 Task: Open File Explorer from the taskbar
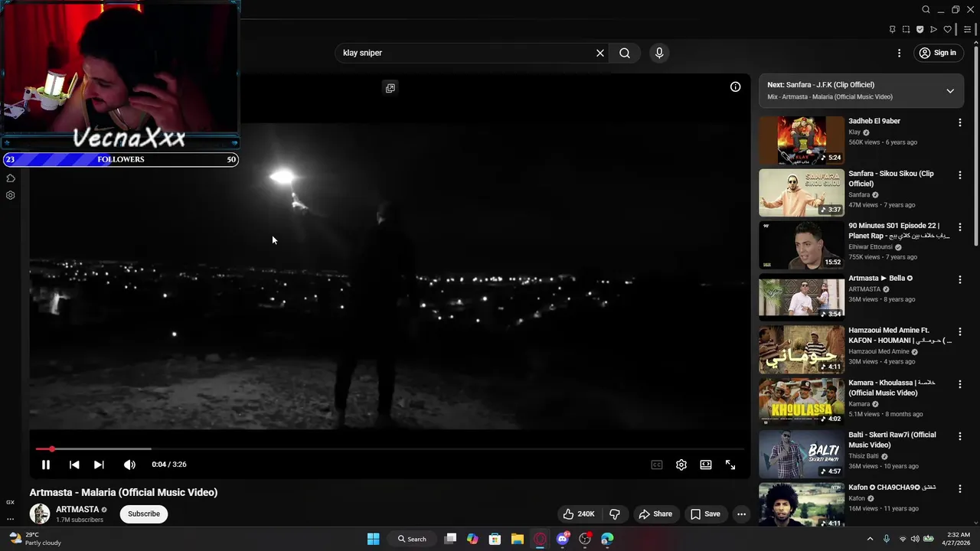[x=517, y=539]
